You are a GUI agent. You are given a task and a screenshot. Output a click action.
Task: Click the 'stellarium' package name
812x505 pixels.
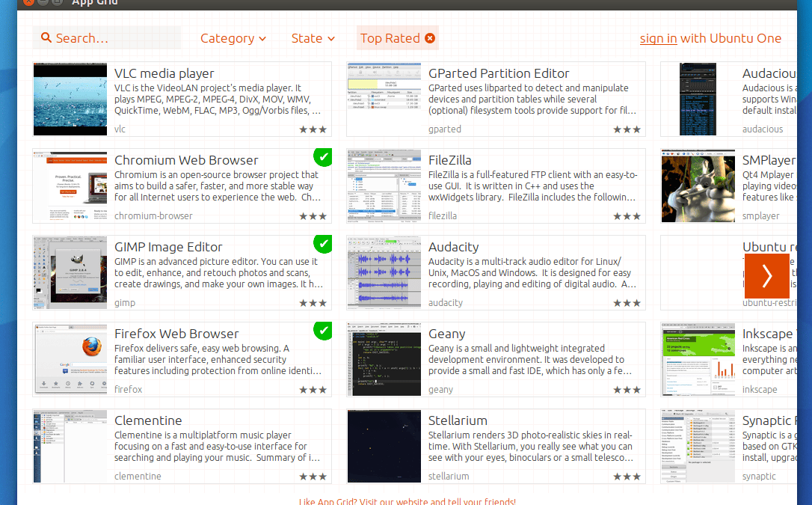click(449, 477)
